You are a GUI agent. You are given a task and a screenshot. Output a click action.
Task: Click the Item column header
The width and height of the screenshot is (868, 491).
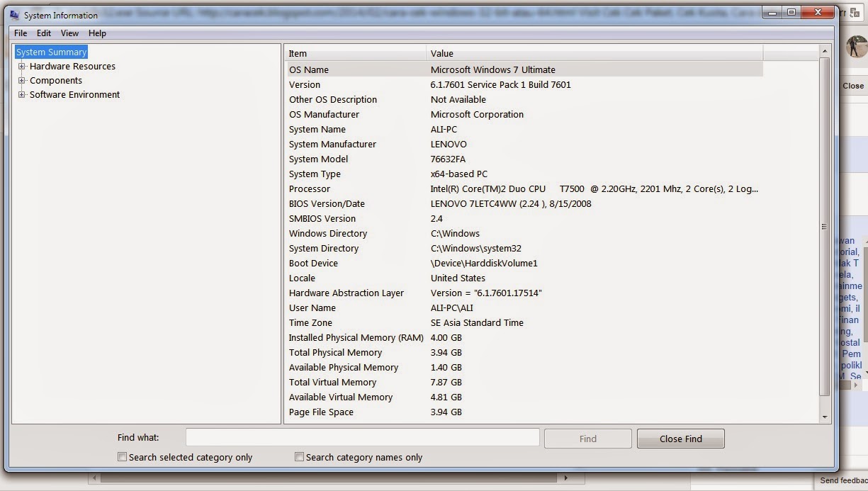(355, 53)
